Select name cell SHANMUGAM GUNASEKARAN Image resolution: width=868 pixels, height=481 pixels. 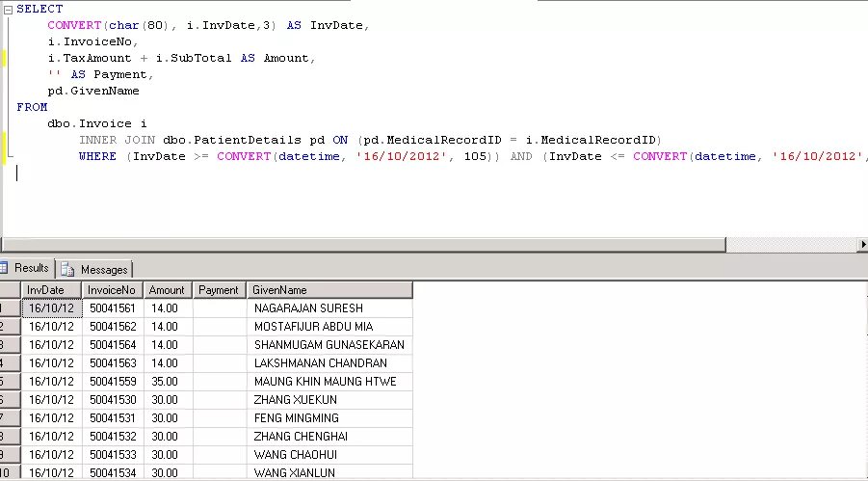coord(329,345)
